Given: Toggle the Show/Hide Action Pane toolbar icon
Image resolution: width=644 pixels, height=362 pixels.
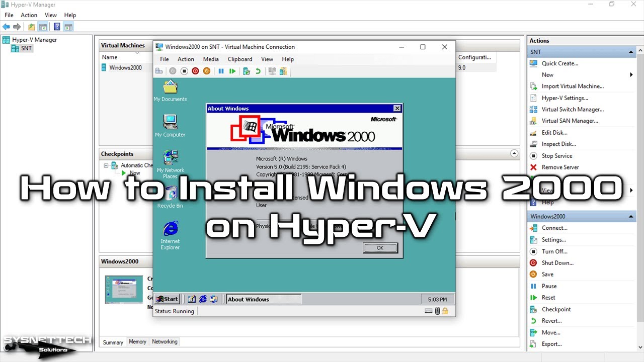Looking at the screenshot, I should click(68, 27).
